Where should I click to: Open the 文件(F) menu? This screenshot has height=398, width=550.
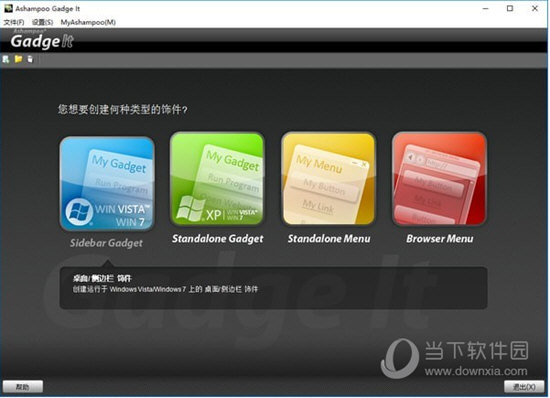point(14,22)
